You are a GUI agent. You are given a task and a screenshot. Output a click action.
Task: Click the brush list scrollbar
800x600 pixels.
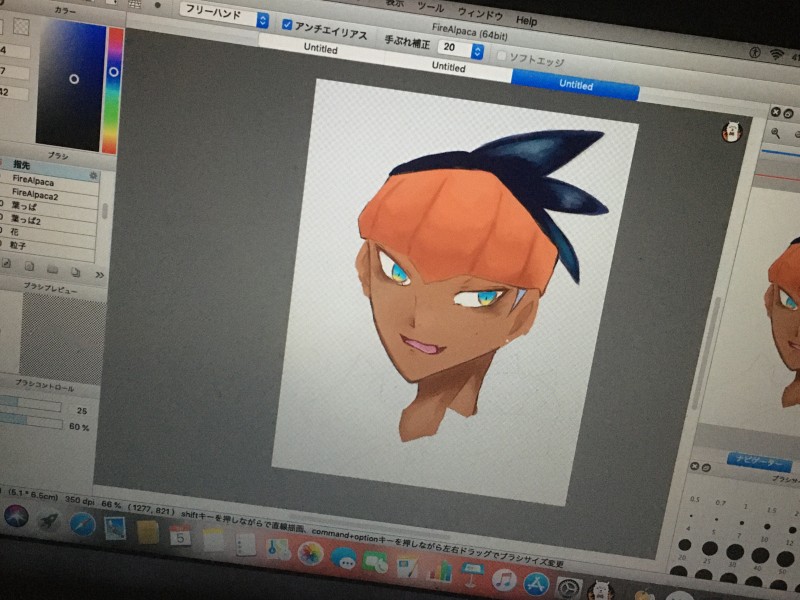tap(105, 212)
